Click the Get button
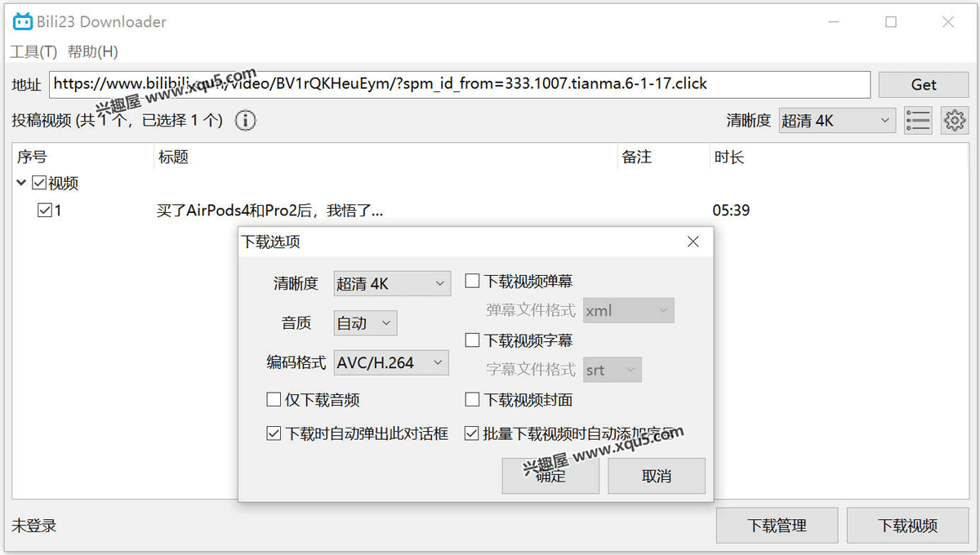This screenshot has width=980, height=555. [x=924, y=85]
